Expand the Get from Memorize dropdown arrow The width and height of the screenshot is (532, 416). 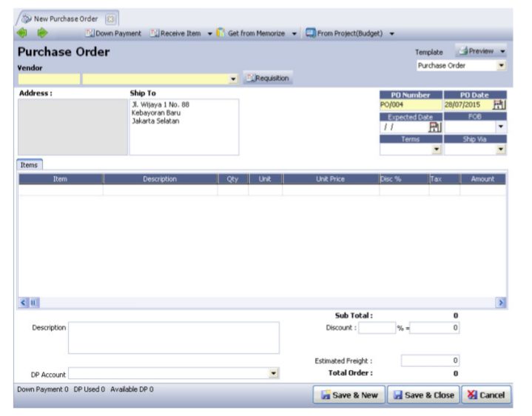[294, 33]
